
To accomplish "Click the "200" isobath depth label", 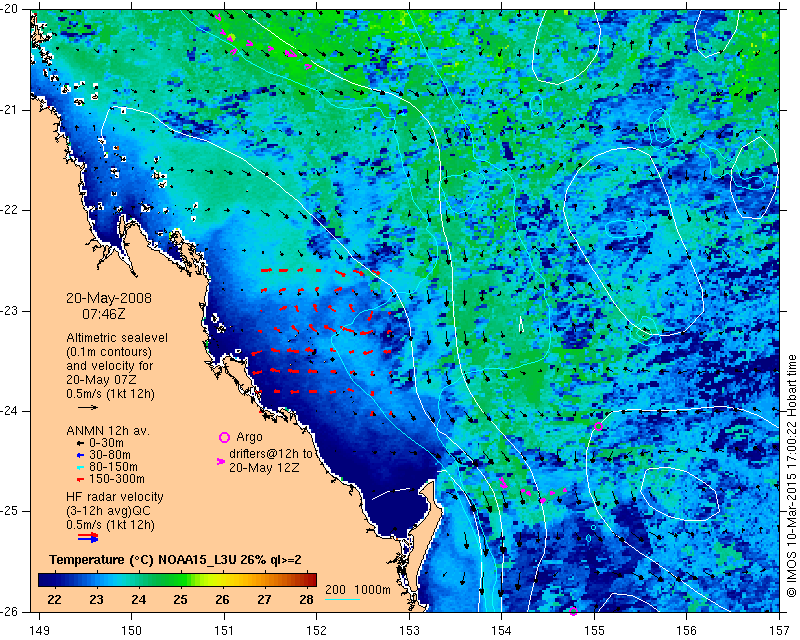I will (x=336, y=589).
